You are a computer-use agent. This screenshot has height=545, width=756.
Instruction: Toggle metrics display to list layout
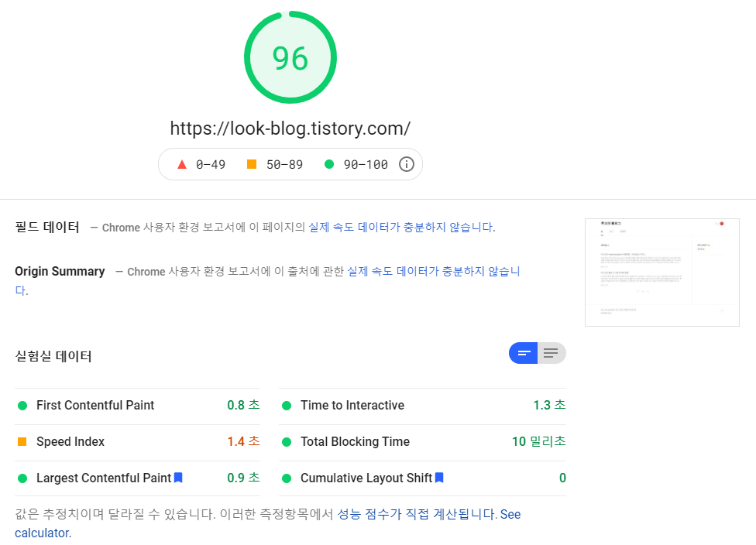pos(551,353)
